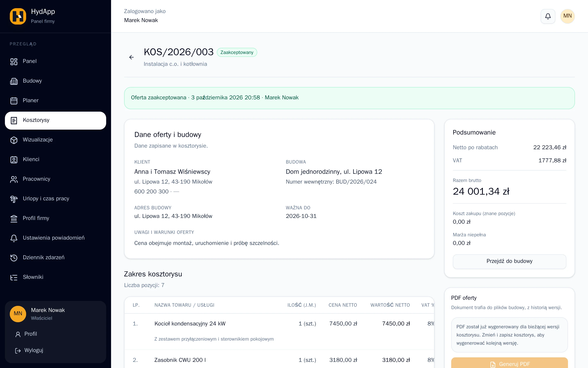Viewport: 588px width, 368px height.
Task: Click the HydApp logo icon
Action: tap(18, 16)
